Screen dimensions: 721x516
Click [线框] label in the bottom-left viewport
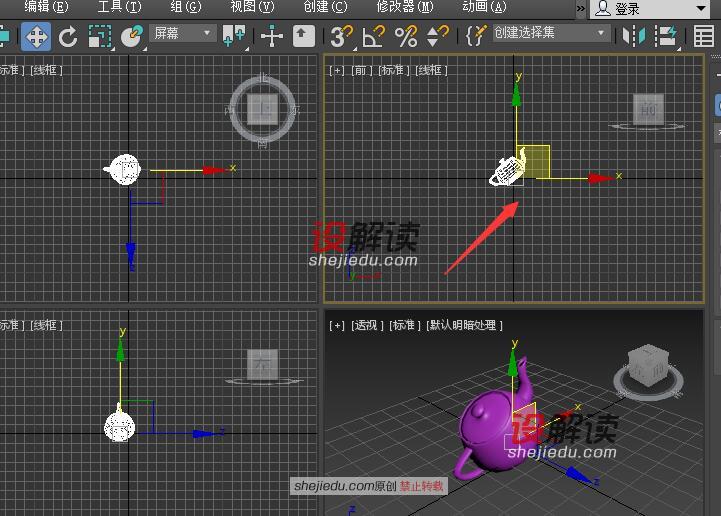46,326
